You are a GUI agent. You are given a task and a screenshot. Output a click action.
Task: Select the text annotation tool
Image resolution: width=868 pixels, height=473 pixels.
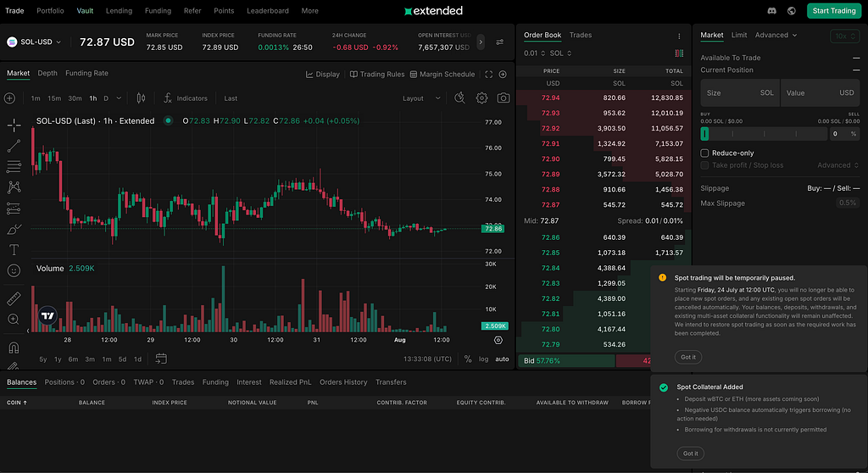[14, 250]
